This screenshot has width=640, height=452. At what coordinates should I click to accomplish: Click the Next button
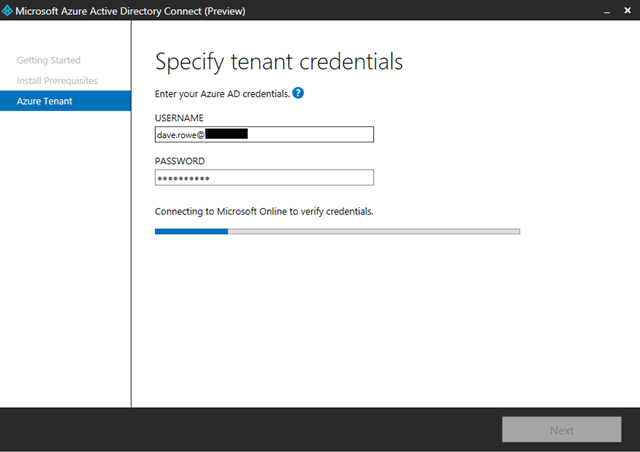point(562,430)
